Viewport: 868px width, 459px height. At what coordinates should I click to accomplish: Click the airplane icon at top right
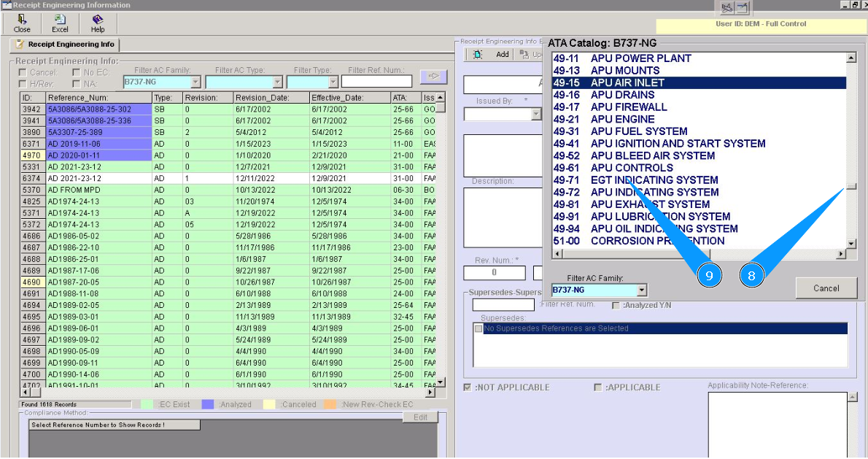[x=726, y=8]
